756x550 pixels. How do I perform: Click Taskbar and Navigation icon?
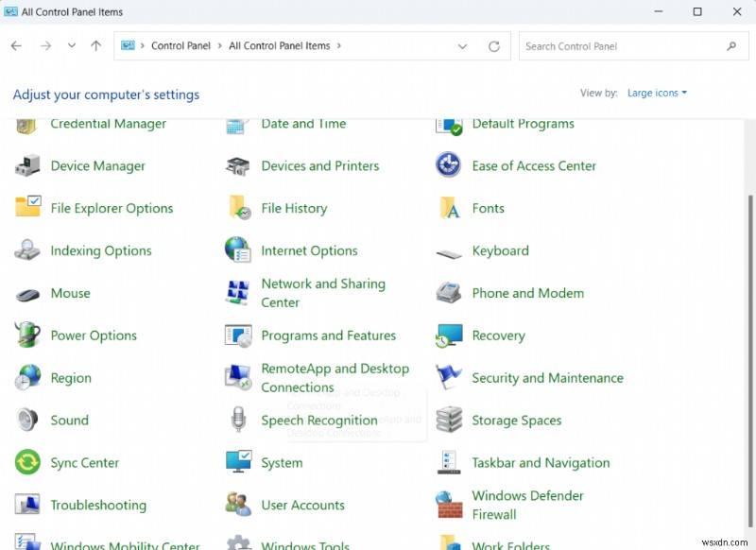(x=449, y=462)
